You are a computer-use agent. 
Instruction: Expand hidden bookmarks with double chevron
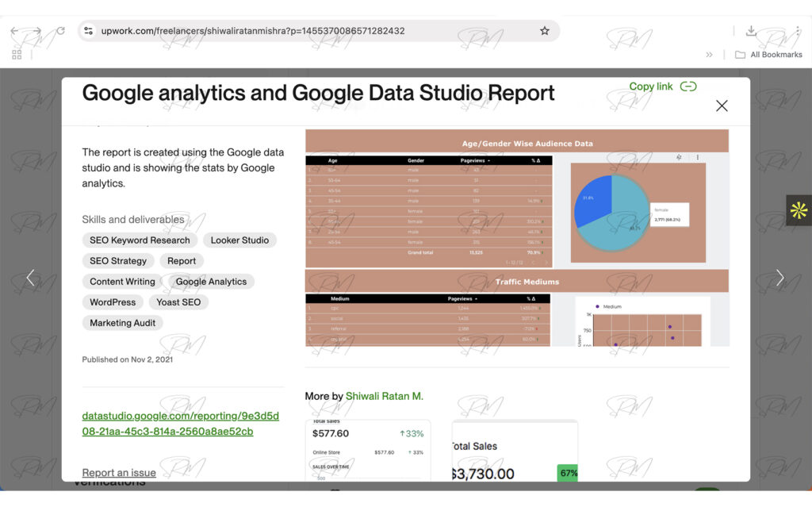tap(709, 55)
